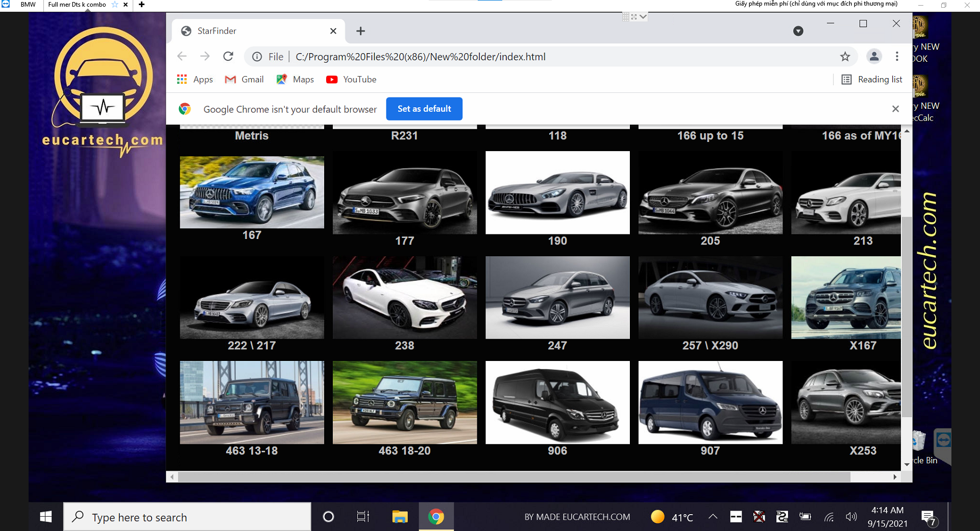The height and width of the screenshot is (531, 980).
Task: Click the scrollbar down arrow
Action: pyautogui.click(x=907, y=464)
